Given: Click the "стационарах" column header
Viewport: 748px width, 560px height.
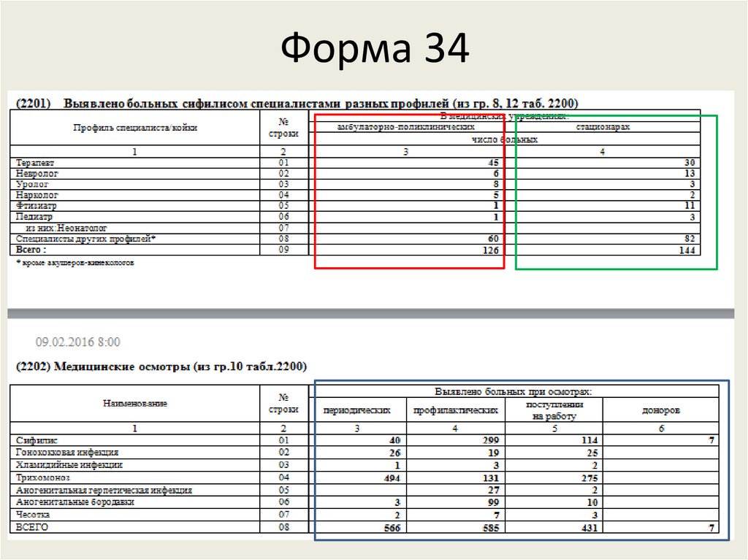Looking at the screenshot, I should (x=603, y=127).
